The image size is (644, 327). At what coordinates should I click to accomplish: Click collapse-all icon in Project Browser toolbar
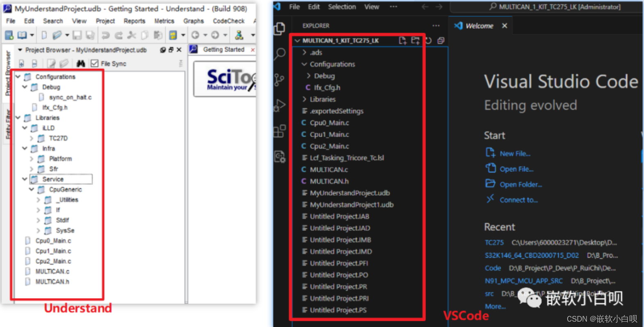point(34,63)
